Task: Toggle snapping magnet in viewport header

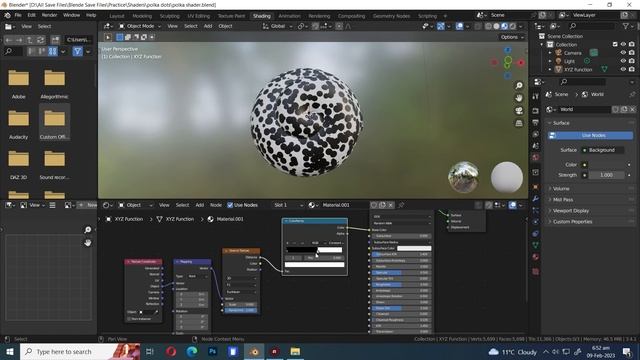Action: [x=315, y=26]
